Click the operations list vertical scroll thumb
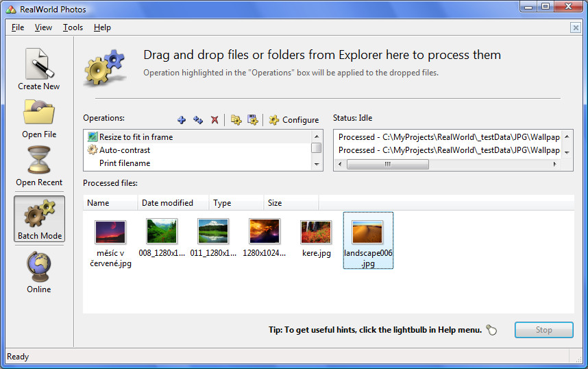The height and width of the screenshot is (369, 588). click(317, 147)
